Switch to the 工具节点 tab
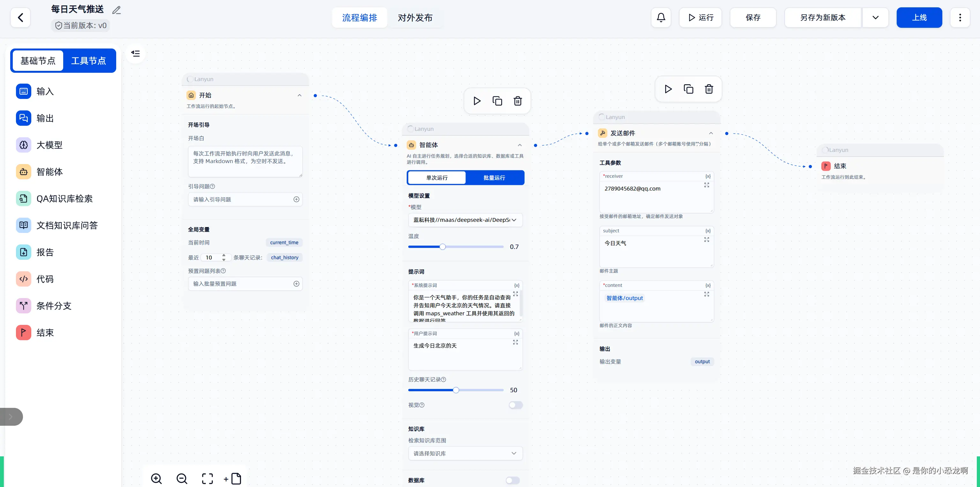This screenshot has height=487, width=980. [89, 61]
